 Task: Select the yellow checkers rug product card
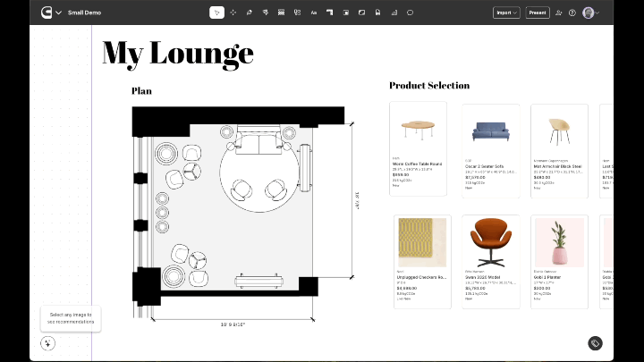tap(420, 261)
